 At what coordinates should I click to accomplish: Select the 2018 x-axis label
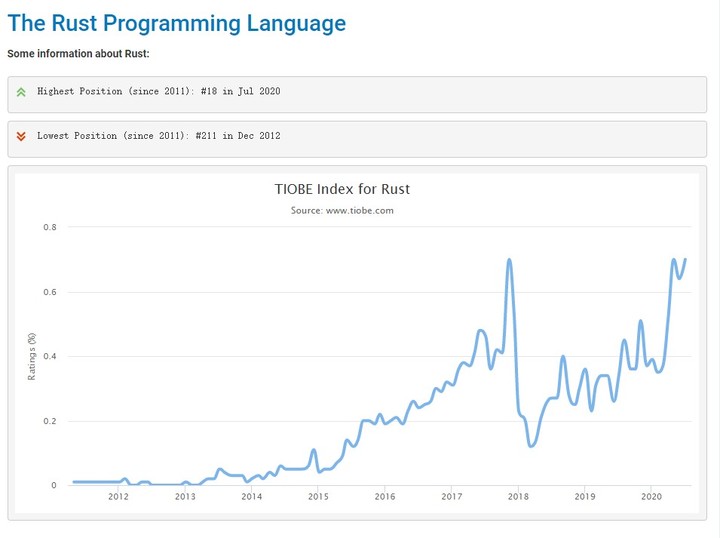tap(518, 496)
